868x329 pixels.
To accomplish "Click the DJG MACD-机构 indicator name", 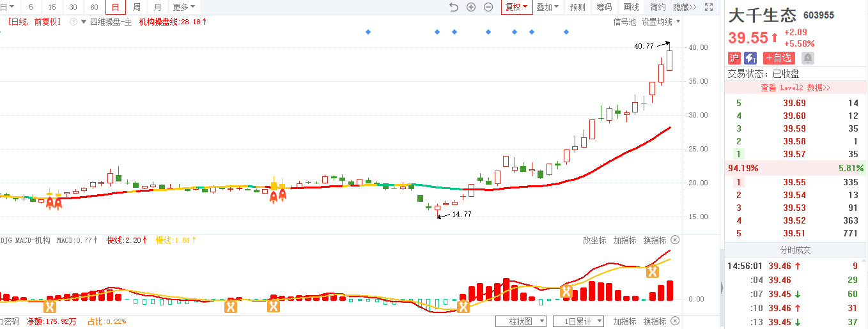I will point(25,240).
